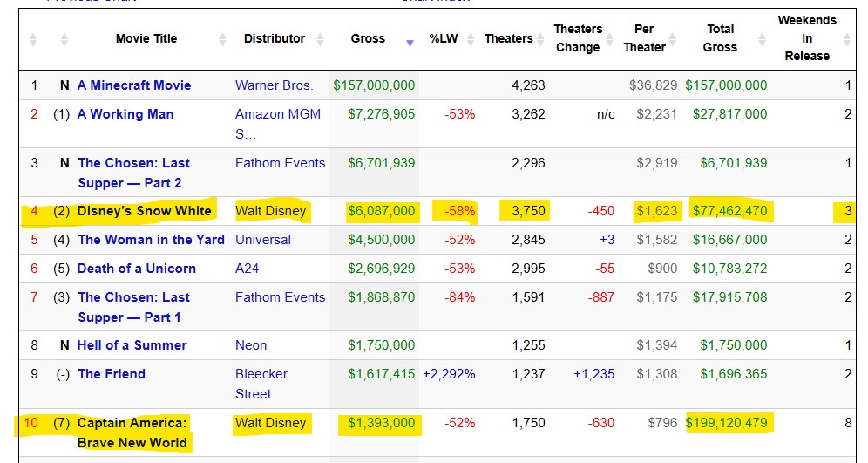Select the $6,087,000 Snow White gross
The image size is (868, 463).
382,211
